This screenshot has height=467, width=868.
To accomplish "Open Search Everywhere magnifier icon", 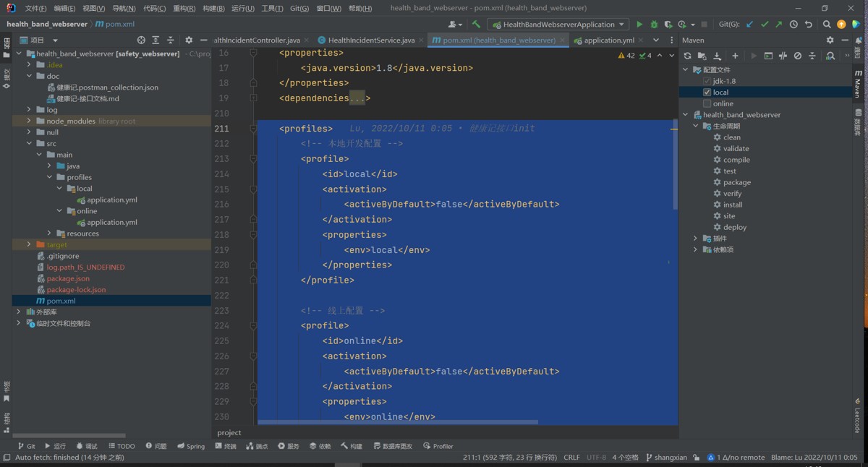I will [827, 24].
